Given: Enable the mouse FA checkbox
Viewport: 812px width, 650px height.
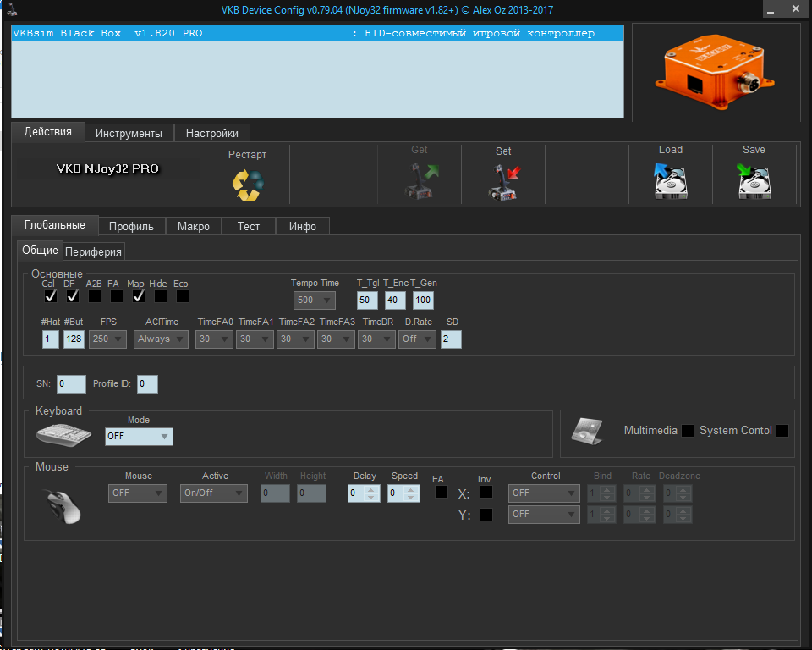Looking at the screenshot, I should click(x=442, y=492).
